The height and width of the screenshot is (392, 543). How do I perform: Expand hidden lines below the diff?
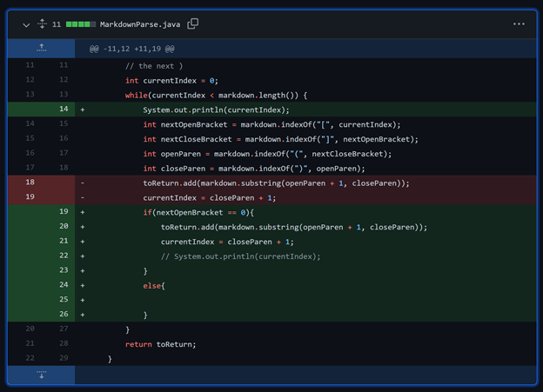tap(41, 375)
